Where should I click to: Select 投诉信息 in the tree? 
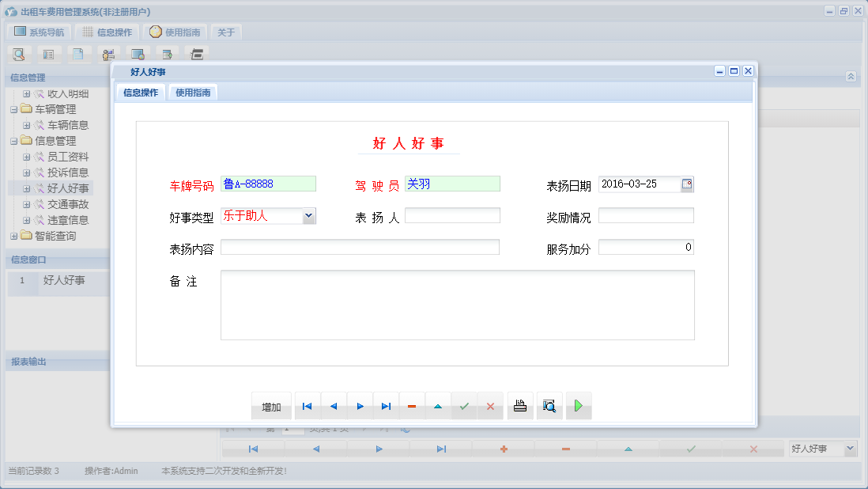68,172
